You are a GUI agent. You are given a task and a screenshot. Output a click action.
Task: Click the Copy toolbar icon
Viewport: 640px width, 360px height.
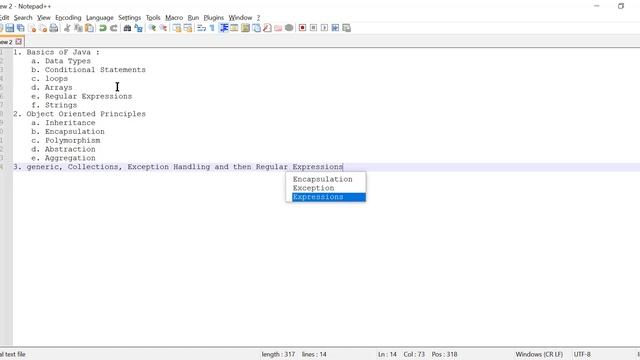[78, 28]
